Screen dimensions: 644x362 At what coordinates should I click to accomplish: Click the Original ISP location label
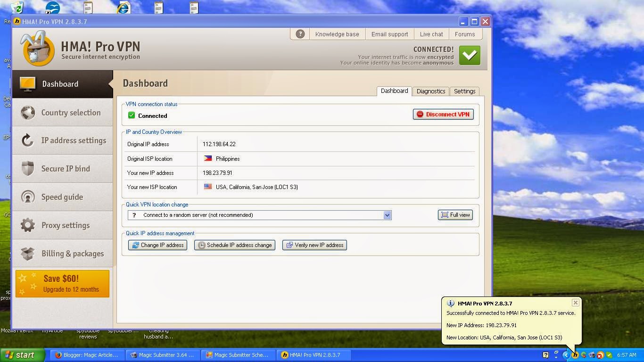click(150, 159)
